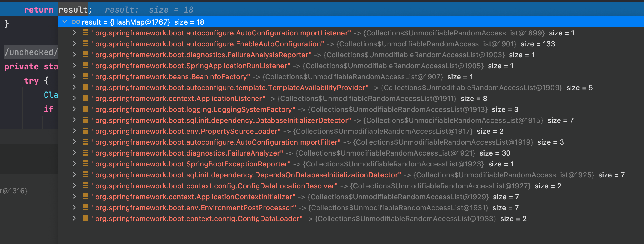Click map-entry icon of EnableAutoConfiguration row
This screenshot has width=644, height=244.
tap(86, 44)
